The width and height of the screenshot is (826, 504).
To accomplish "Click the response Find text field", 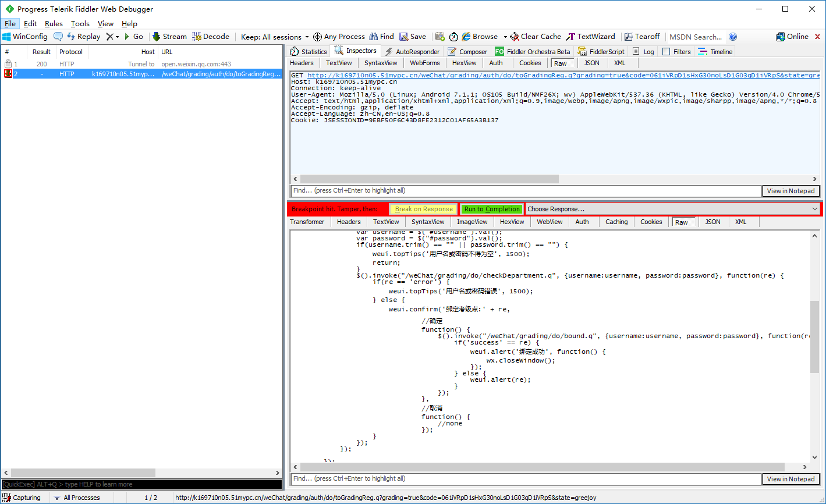I will 526,479.
